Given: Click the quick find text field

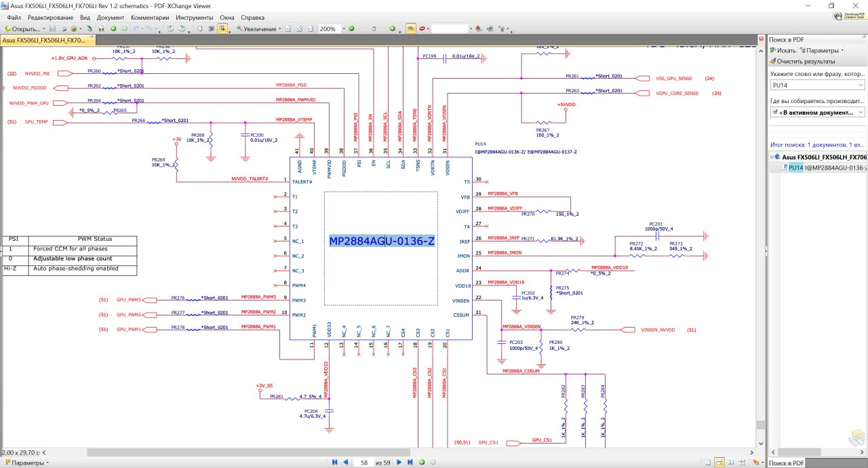Looking at the screenshot, I should pos(450,29).
